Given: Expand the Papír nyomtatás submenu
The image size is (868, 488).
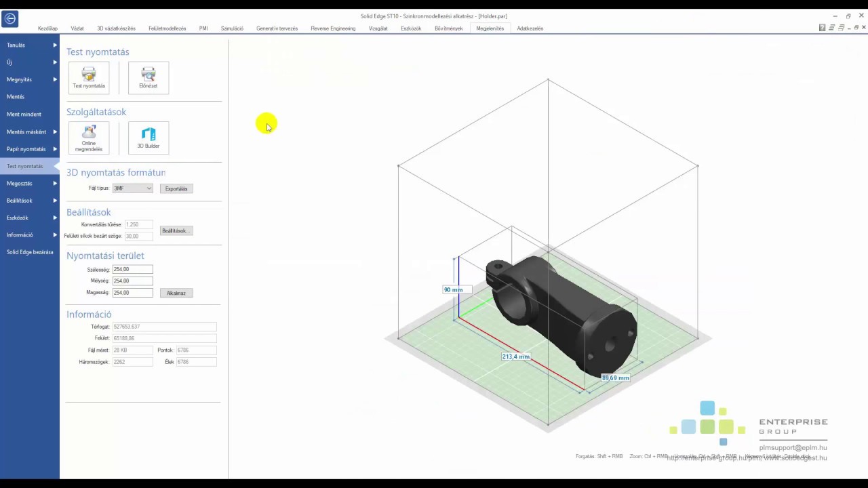Looking at the screenshot, I should pos(55,148).
